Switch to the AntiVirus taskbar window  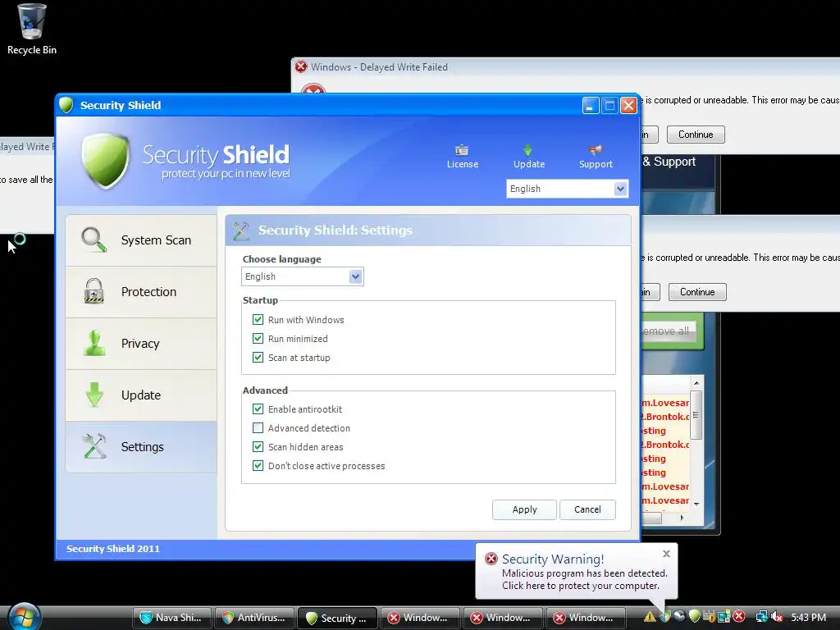[254, 618]
